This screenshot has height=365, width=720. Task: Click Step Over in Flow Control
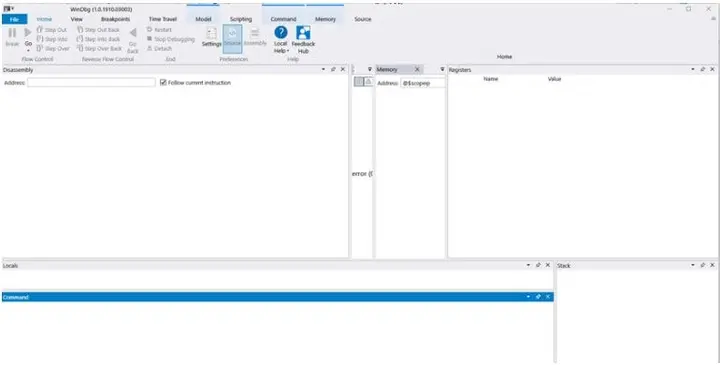click(53, 48)
